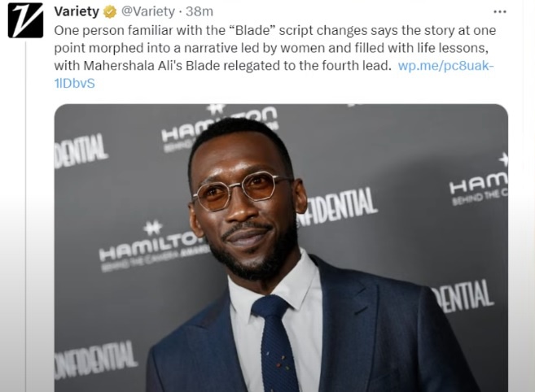Click the Variety display name
This screenshot has height=392, width=535.
[x=77, y=11]
